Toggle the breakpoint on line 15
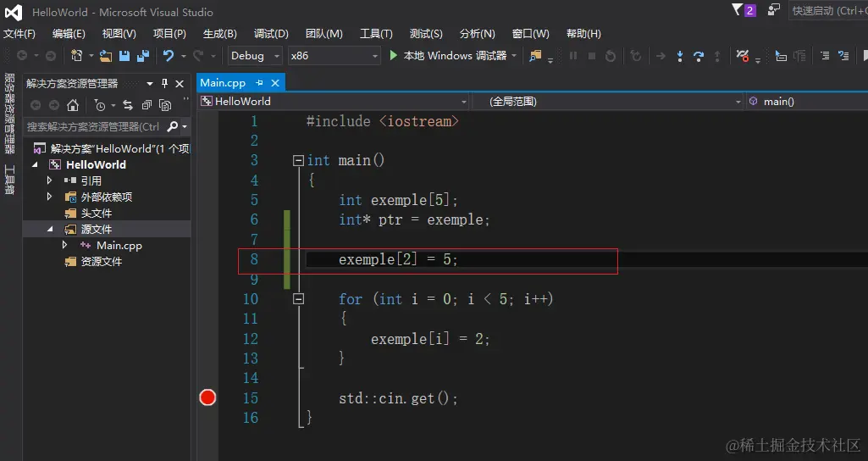868x461 pixels. (207, 397)
